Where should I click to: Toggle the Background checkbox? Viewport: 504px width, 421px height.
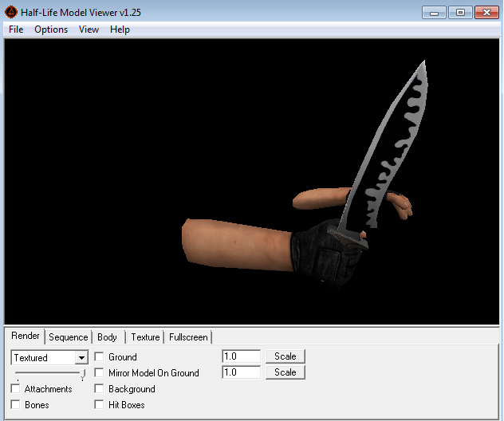click(99, 389)
